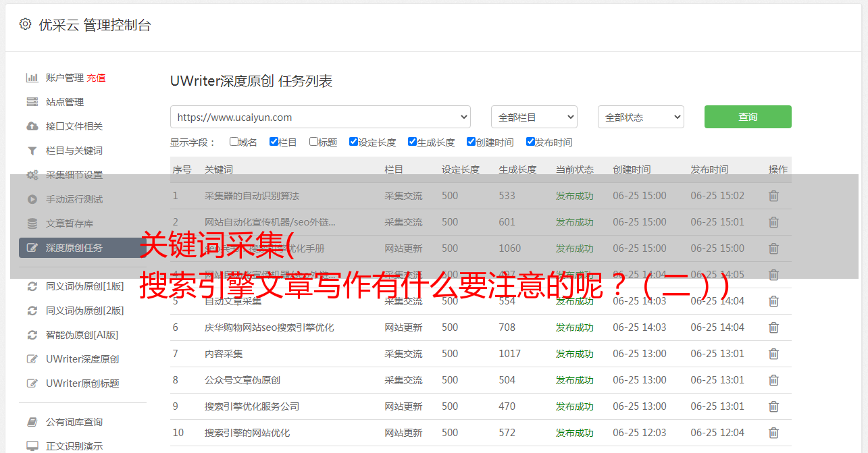Open 同义词伪原创[2版] in the sidebar
The width and height of the screenshot is (868, 453).
[x=85, y=311]
